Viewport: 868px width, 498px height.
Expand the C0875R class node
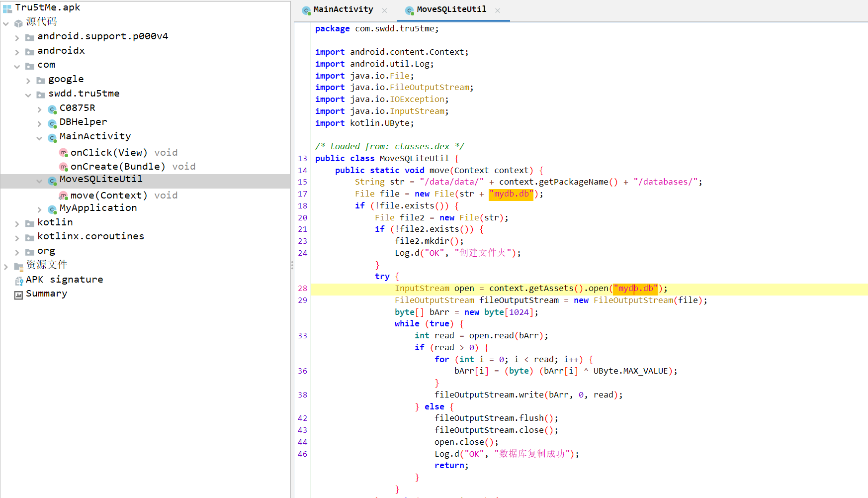[x=39, y=109]
